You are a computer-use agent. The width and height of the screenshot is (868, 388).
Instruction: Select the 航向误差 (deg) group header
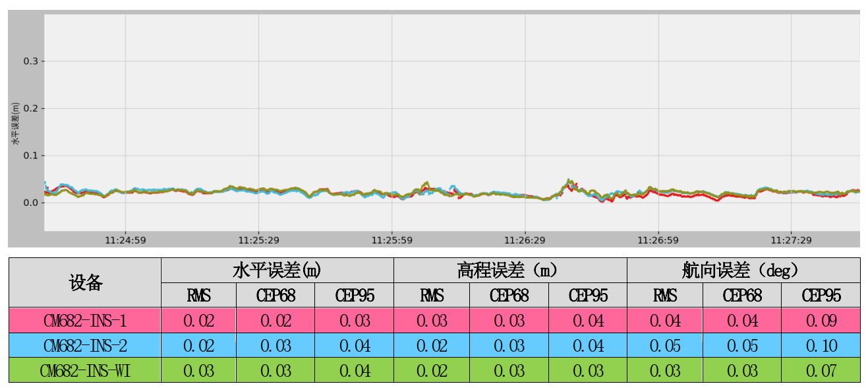(743, 271)
